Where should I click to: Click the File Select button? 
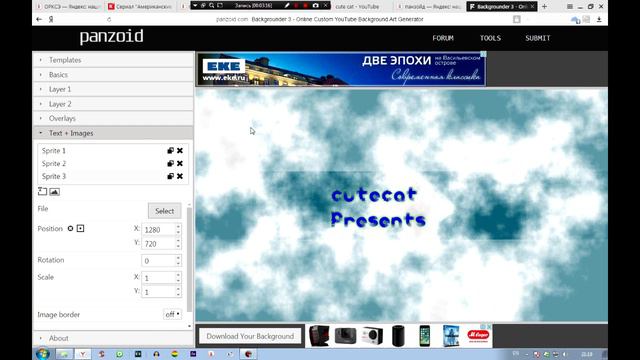point(164,211)
